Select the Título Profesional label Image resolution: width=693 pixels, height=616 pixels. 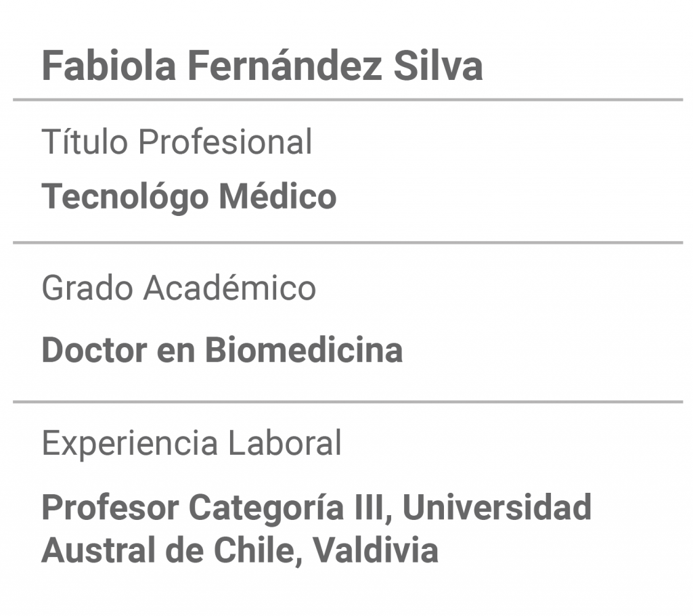177,141
